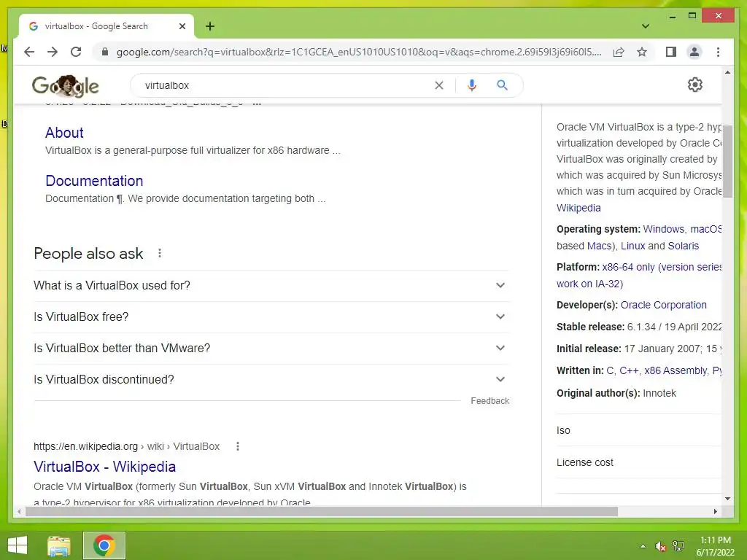Expand Is VirtualBox better than VMware?
This screenshot has height=560, width=747.
click(x=271, y=348)
